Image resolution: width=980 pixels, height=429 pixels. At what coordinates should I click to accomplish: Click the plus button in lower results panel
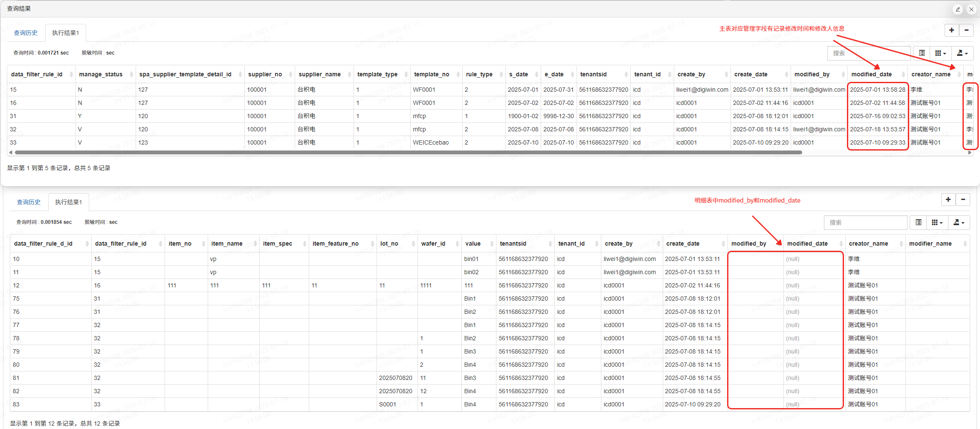pos(948,200)
